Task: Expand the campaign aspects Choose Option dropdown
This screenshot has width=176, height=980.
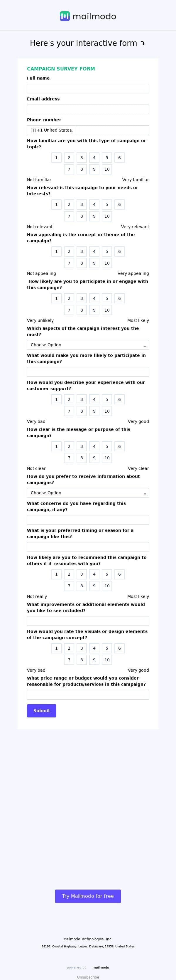Action: click(88, 345)
